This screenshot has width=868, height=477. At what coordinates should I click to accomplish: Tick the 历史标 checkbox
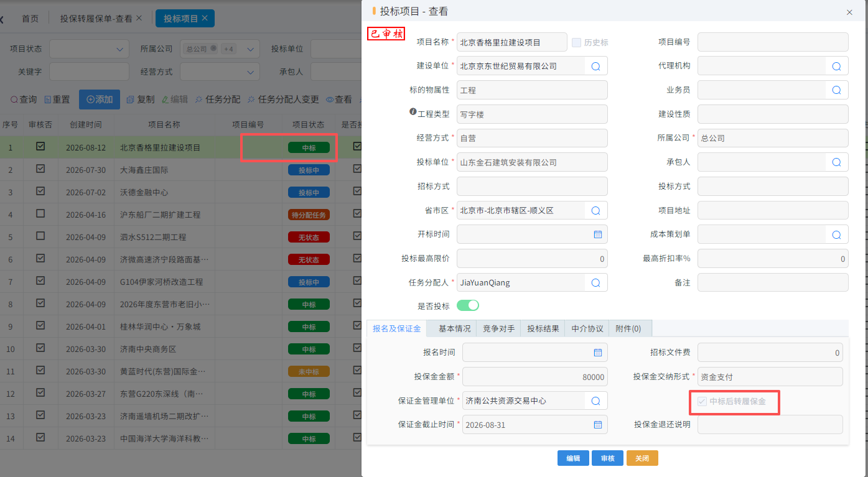(576, 42)
